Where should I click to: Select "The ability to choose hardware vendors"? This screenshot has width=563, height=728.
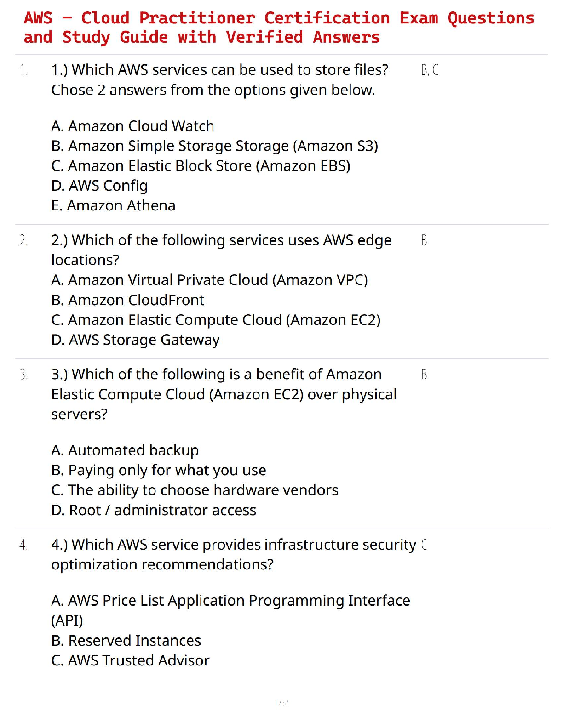coord(195,490)
